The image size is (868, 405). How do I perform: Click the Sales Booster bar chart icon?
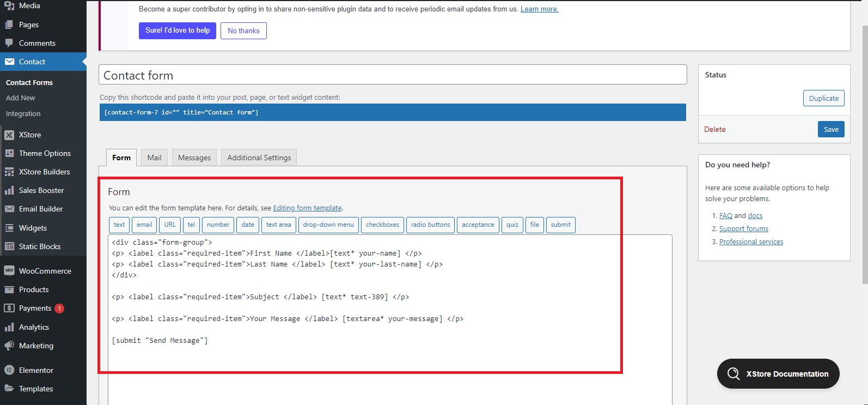tap(9, 190)
